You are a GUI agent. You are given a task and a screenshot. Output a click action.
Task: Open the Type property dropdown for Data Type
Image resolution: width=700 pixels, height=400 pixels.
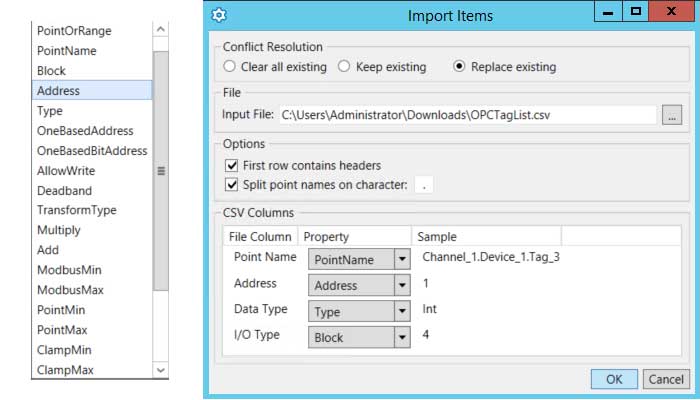coord(401,312)
